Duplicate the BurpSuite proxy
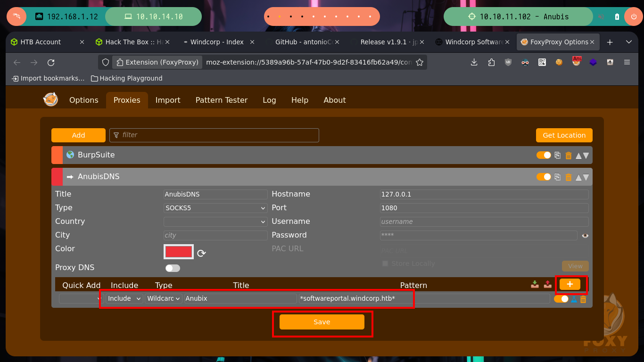The image size is (644, 362). click(558, 155)
